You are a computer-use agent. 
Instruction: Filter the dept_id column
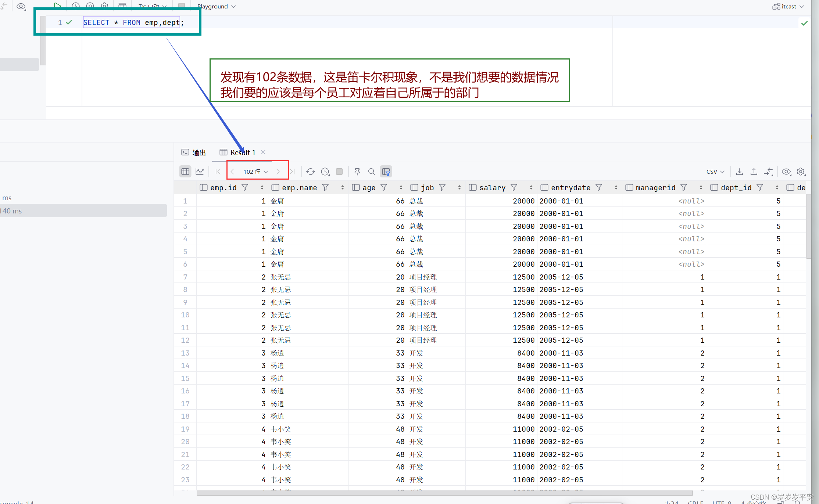(760, 188)
